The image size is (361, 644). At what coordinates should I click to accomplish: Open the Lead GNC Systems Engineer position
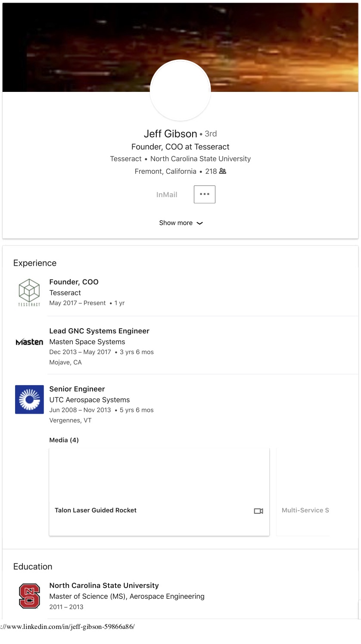(99, 331)
